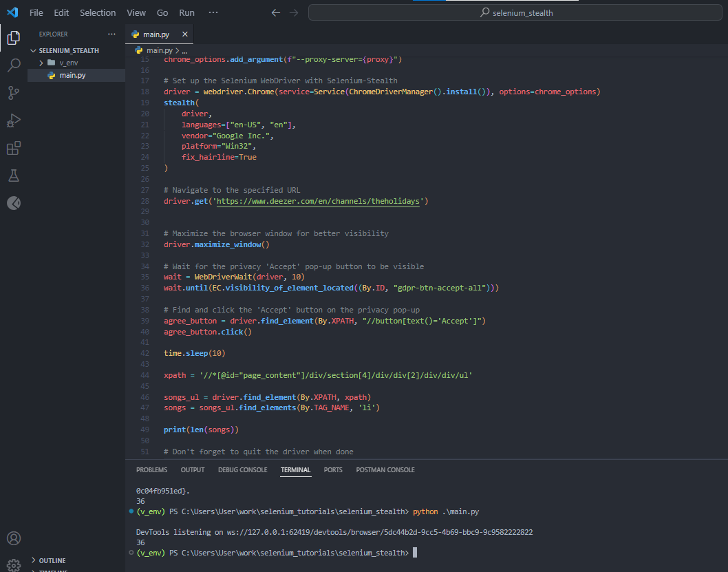Open the View menu
The image size is (728, 572).
(x=136, y=12)
